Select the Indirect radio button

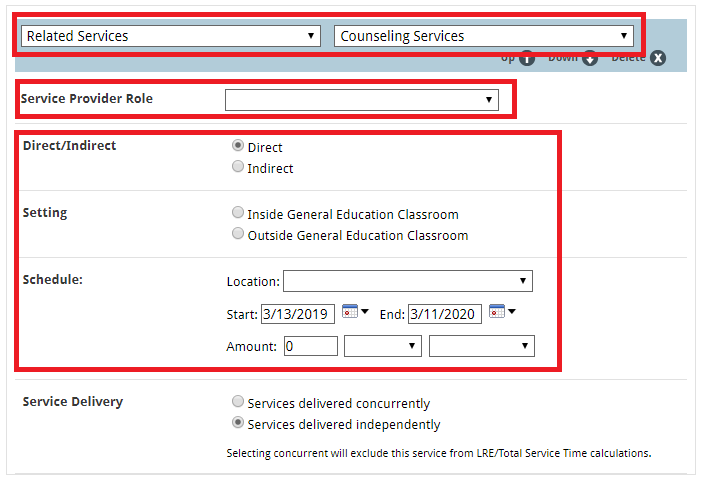(x=237, y=167)
